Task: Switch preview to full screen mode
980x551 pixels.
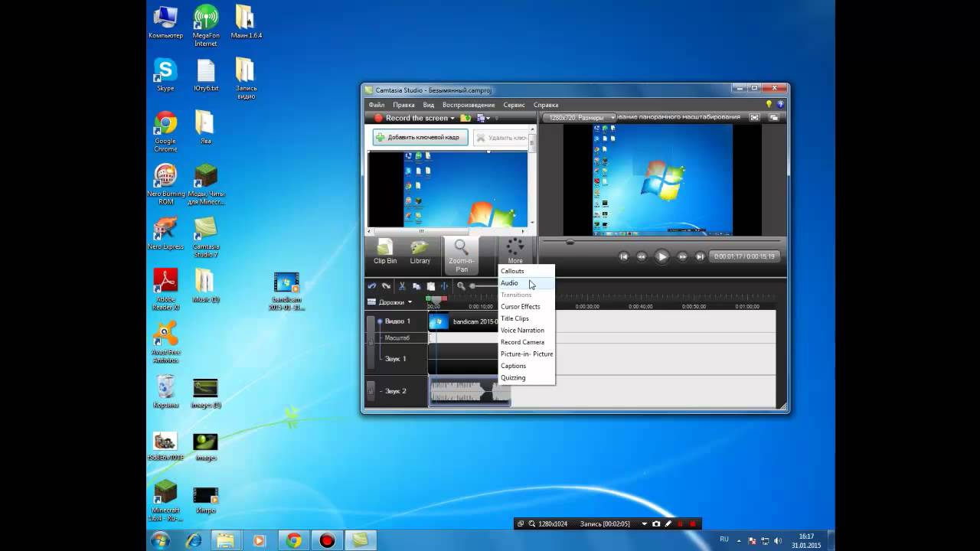Action: point(755,117)
